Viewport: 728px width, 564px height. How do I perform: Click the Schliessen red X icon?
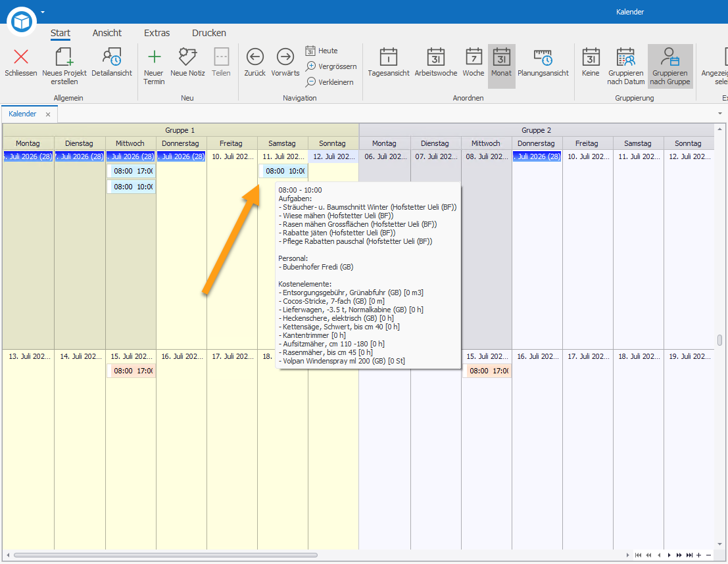click(21, 57)
